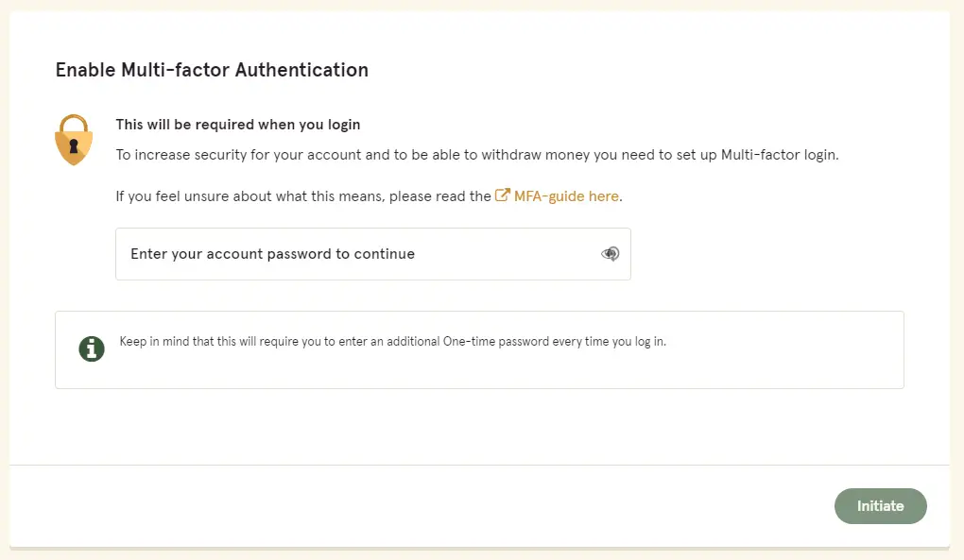
Task: Click the "To increase security for your account" paragraph
Action: [477, 155]
